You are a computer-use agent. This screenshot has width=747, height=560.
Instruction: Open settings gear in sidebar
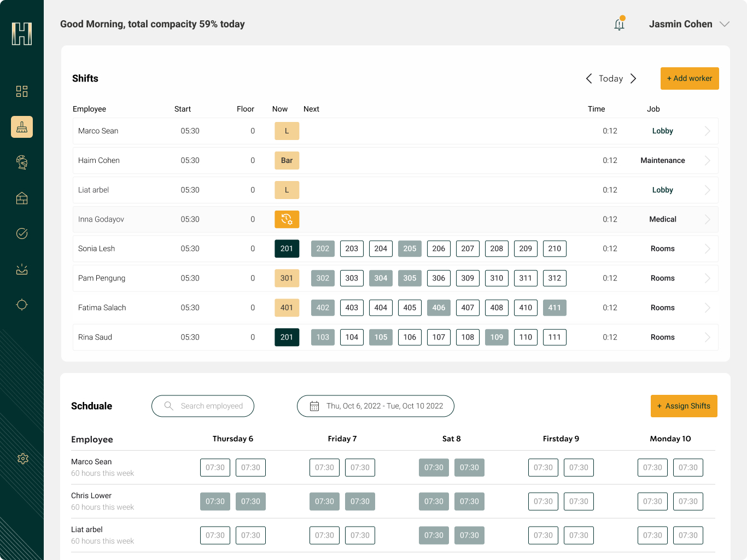[x=22, y=459]
